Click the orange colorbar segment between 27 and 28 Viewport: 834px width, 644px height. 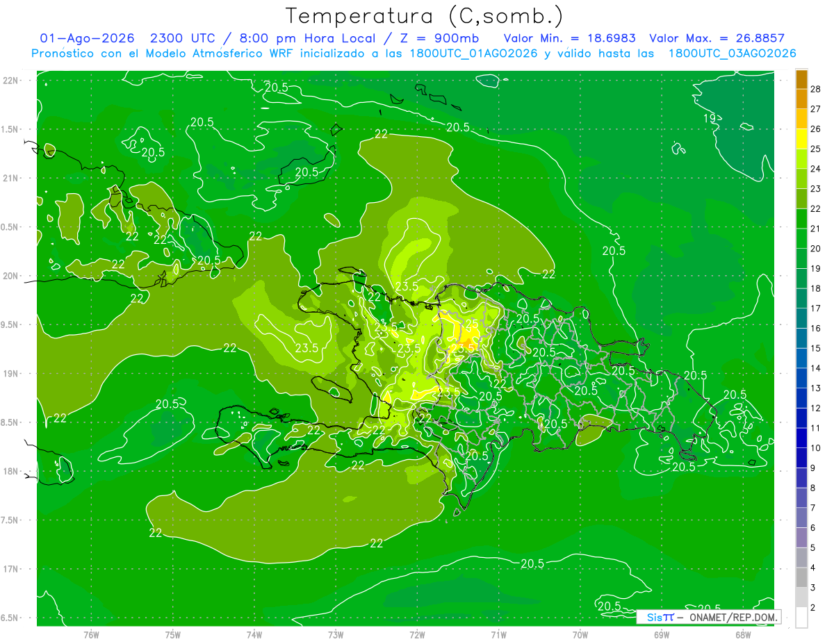[x=801, y=99]
